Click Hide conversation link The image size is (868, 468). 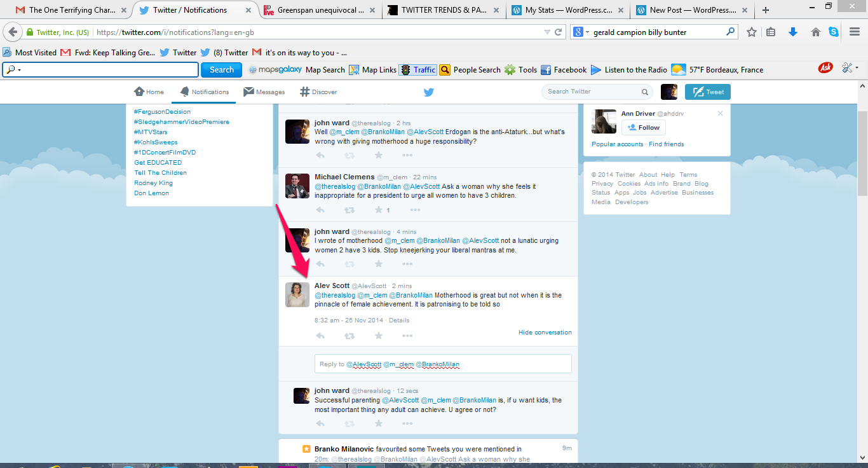tap(545, 333)
